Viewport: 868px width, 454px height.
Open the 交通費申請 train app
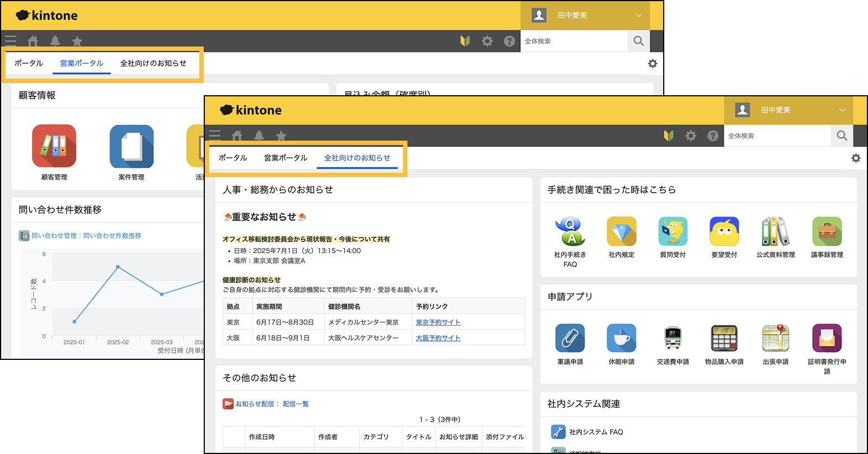(673, 338)
